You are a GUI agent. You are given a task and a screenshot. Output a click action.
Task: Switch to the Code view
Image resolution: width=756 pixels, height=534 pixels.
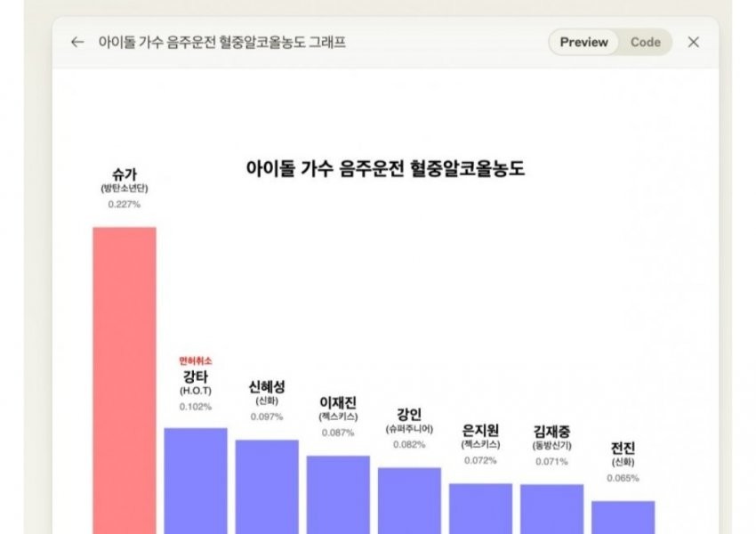click(645, 42)
